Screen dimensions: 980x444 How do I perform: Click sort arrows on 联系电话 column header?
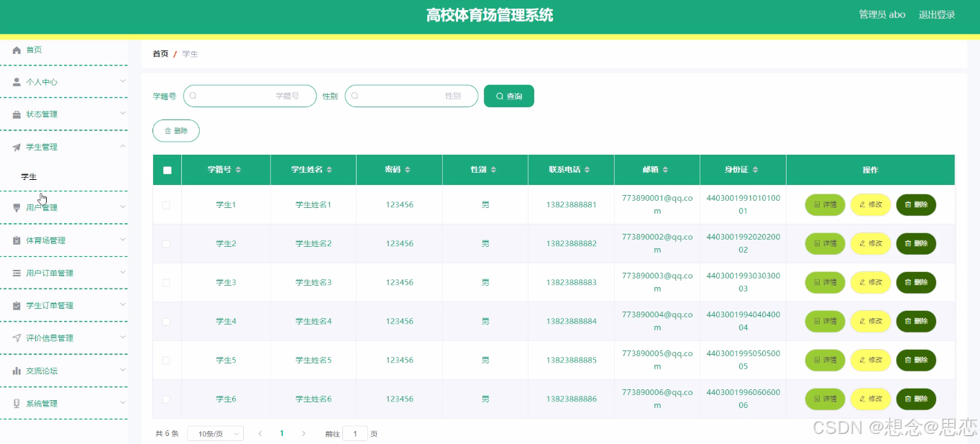coord(587,170)
